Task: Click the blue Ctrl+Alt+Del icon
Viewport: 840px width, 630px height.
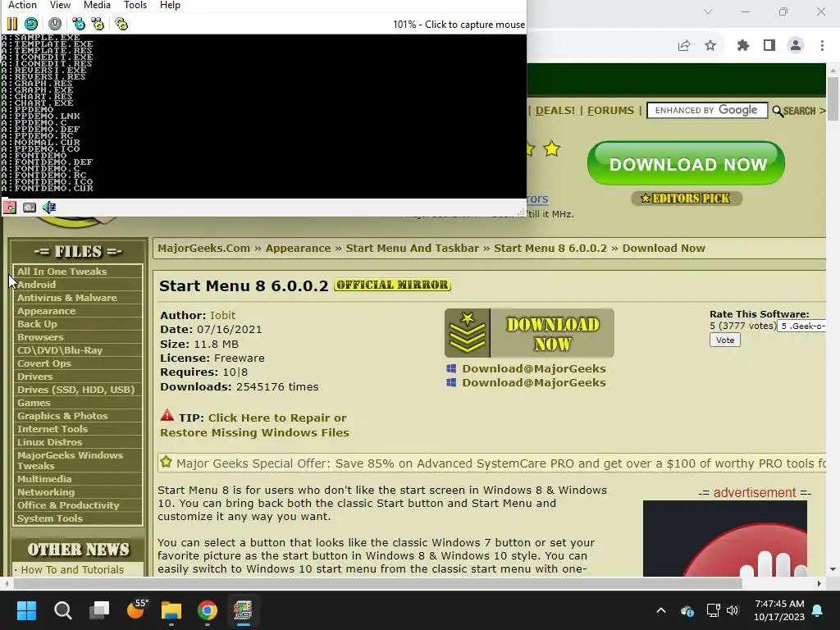Action: 79,24
